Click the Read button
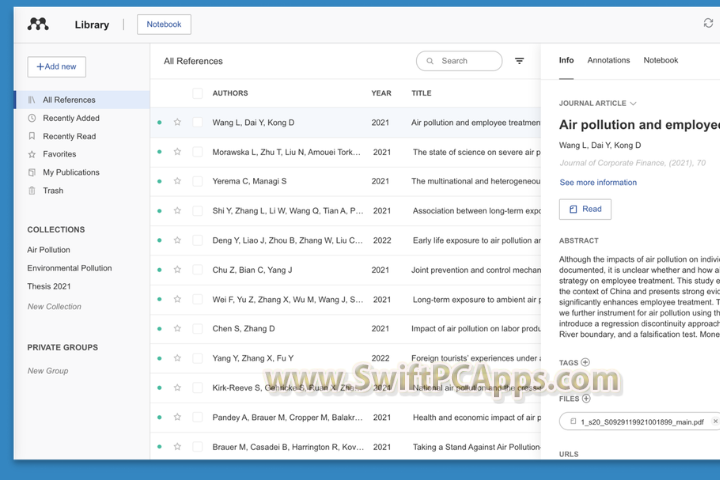Viewport: 720px width, 480px height. pos(585,209)
